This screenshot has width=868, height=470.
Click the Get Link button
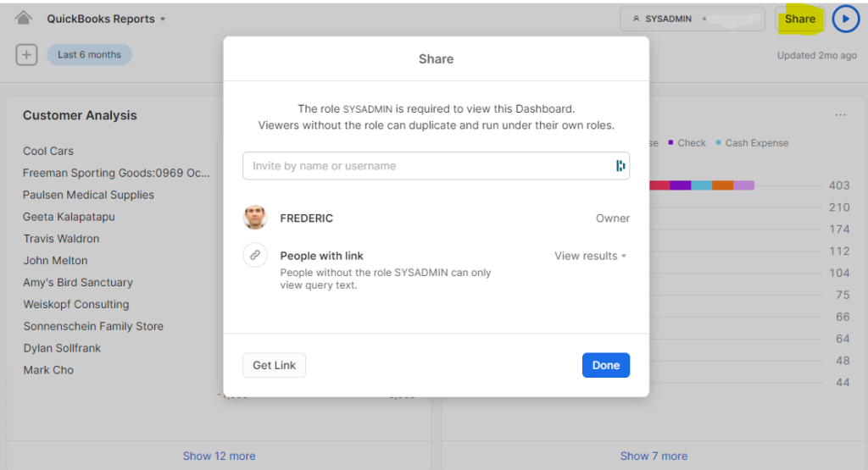coord(274,365)
